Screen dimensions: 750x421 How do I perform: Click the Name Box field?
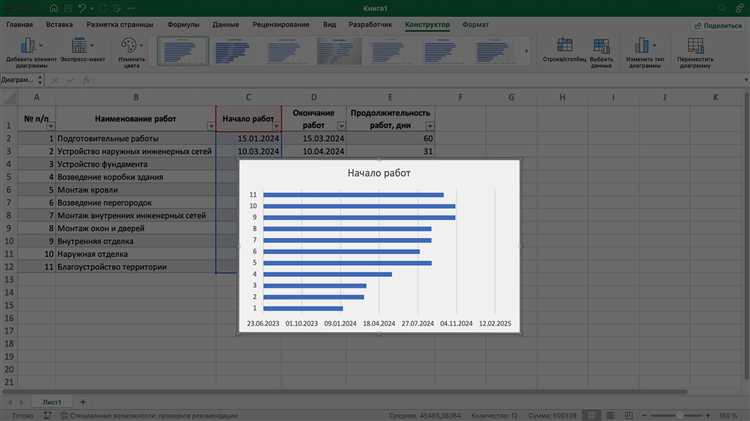click(18, 80)
